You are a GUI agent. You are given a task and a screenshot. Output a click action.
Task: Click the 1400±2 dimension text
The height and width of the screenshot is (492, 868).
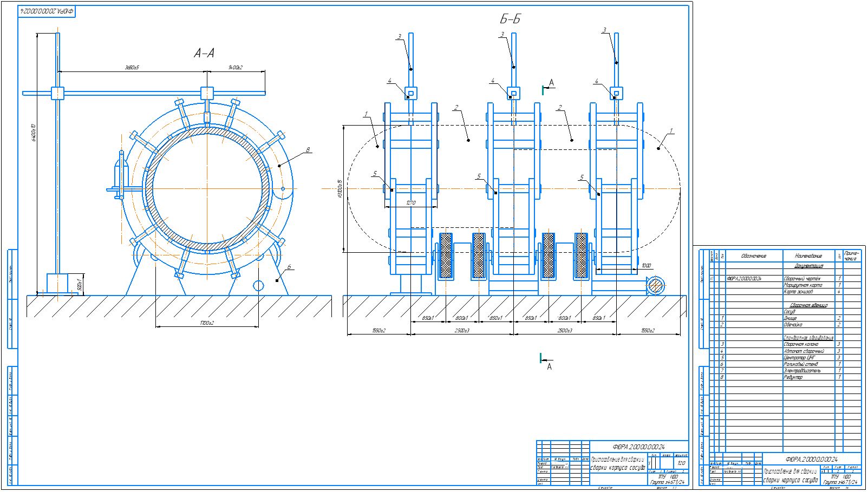pyautogui.click(x=235, y=68)
